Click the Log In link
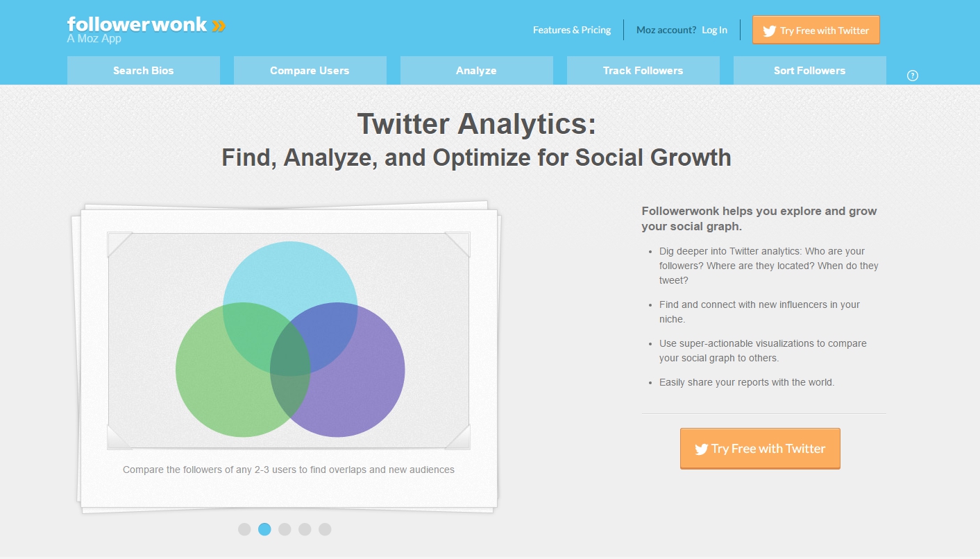Viewport: 980px width, 559px height. click(x=714, y=30)
